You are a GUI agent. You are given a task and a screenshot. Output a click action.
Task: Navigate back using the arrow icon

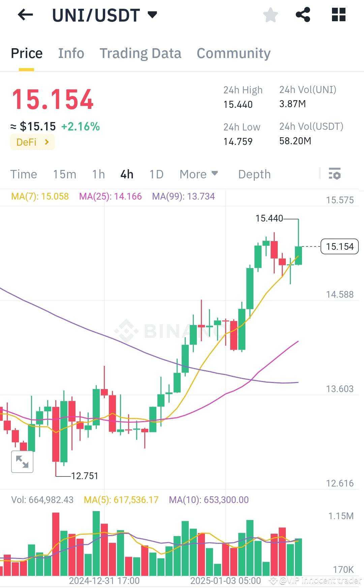(25, 15)
